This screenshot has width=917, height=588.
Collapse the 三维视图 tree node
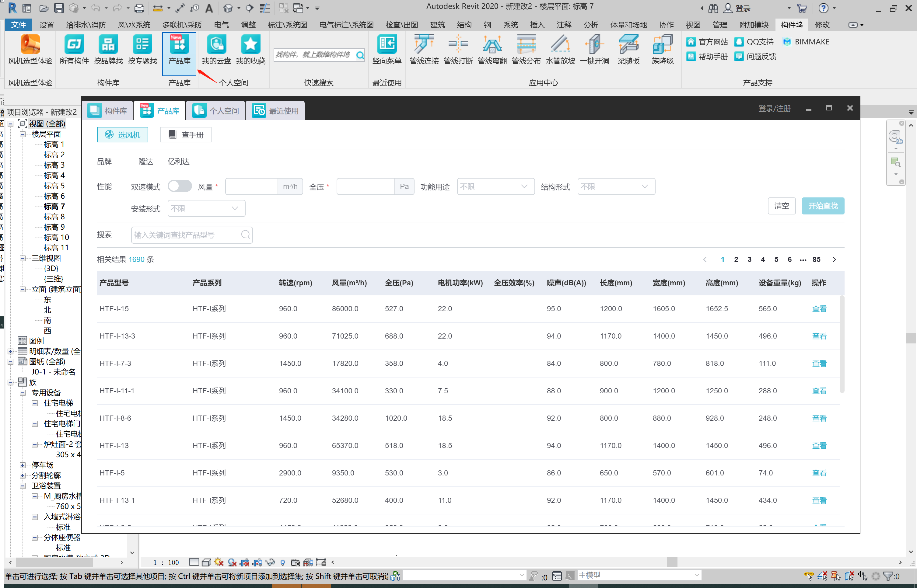23,258
